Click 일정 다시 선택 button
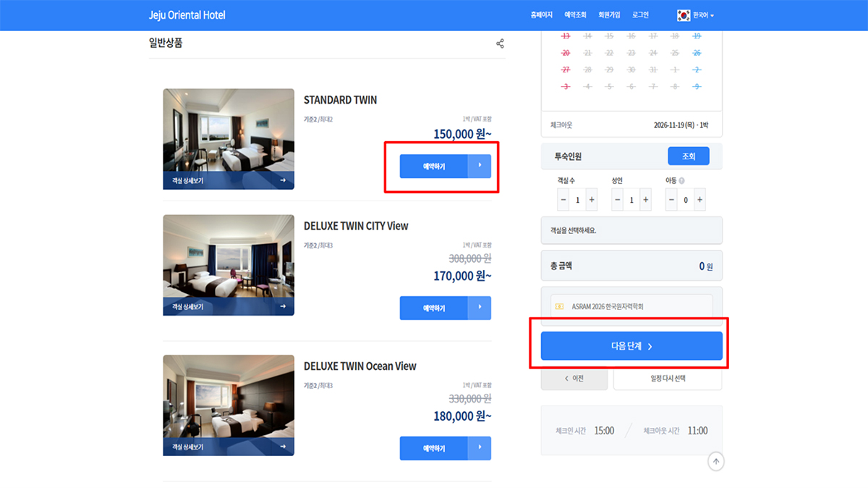Screen dimensions: 868x488 (x=668, y=378)
